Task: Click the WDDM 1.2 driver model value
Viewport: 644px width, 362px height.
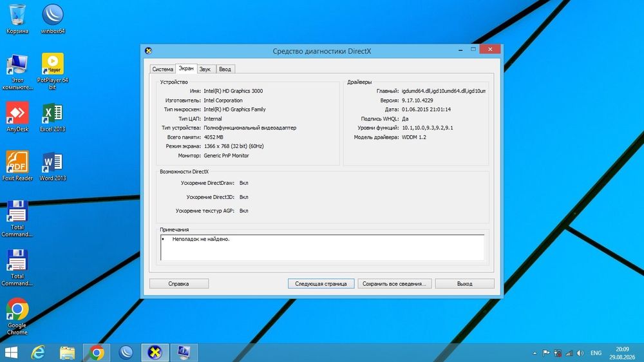Action: (x=414, y=137)
